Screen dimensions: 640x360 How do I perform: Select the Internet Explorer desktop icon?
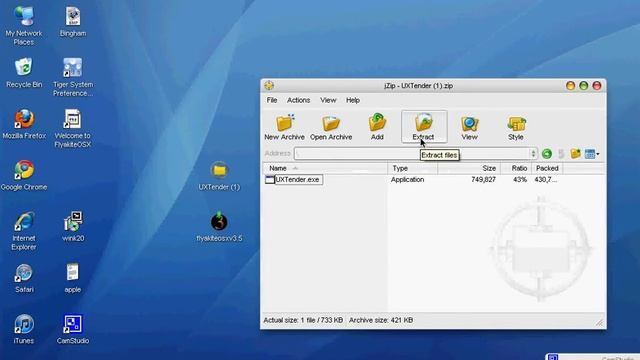click(x=24, y=231)
